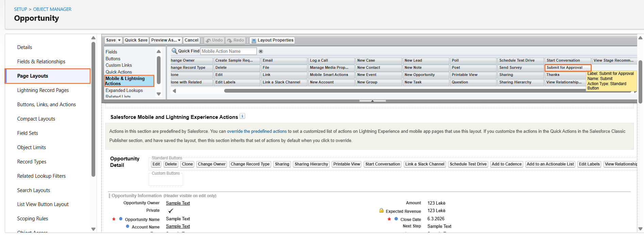Select Quick Actions palette category
The height and width of the screenshot is (237, 644).
tap(119, 72)
